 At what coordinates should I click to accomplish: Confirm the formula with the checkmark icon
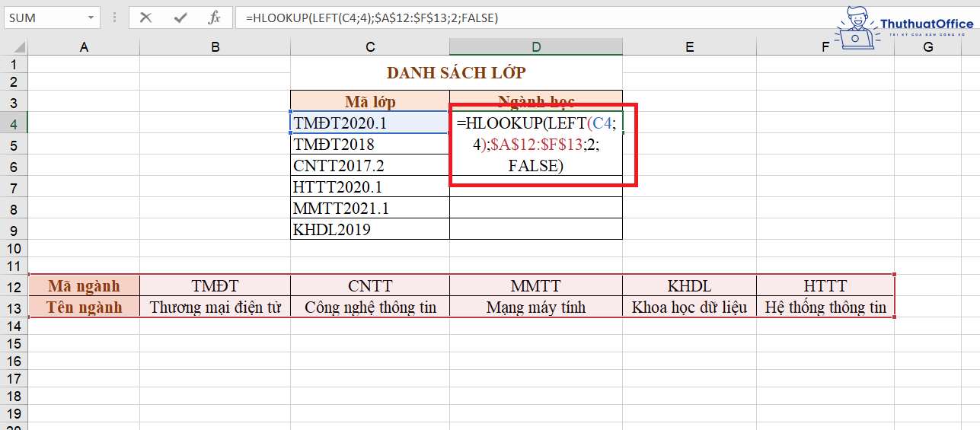(180, 18)
